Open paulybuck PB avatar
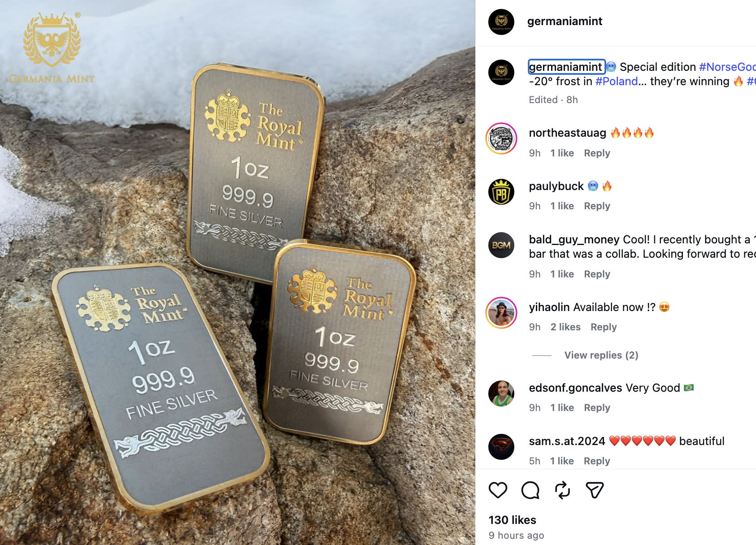 tap(501, 192)
